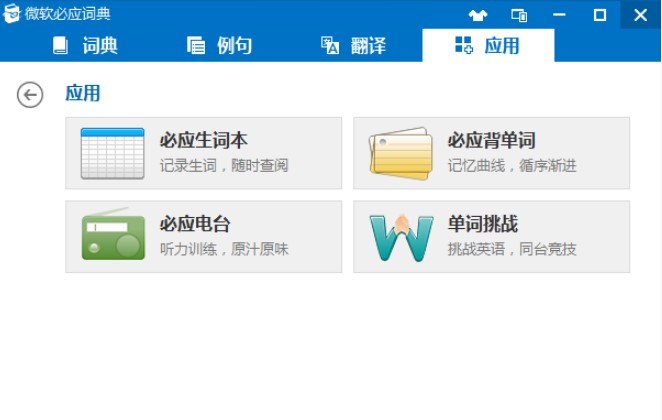Open the skin changer shirt icon
Viewport: 662px width, 420px height.
478,16
